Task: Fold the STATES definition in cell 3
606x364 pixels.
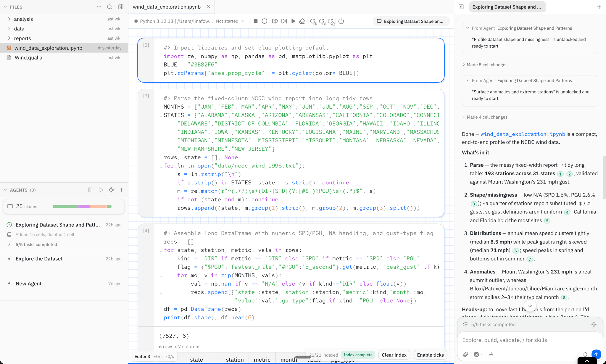Action: click(161, 116)
